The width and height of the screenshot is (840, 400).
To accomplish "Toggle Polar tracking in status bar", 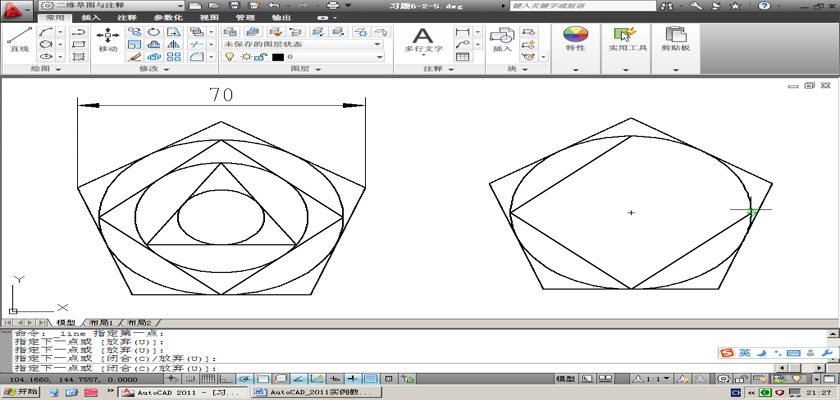I will click(243, 379).
